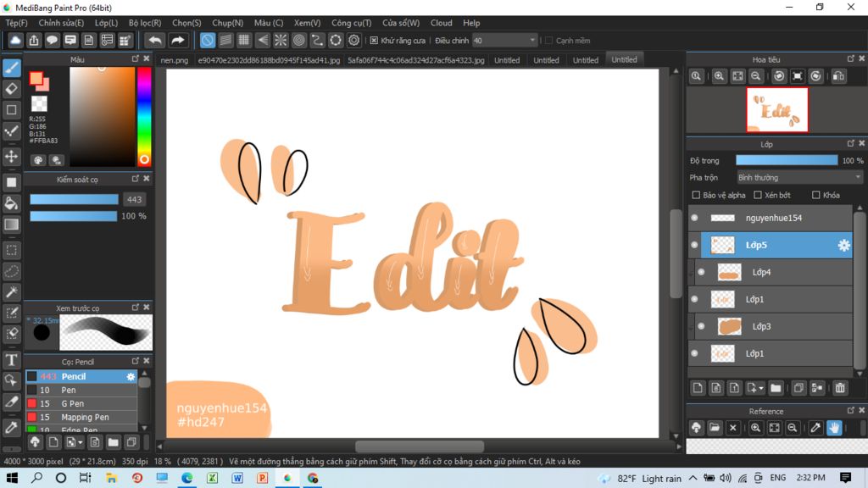Turn off snap guide icon
Viewport: 868px width, 488px height.
(x=208, y=41)
